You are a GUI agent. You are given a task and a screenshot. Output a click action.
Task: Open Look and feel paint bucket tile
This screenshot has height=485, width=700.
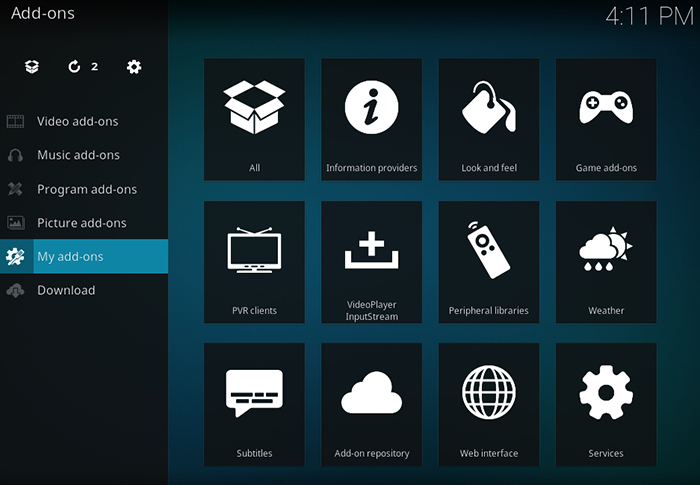click(x=489, y=120)
